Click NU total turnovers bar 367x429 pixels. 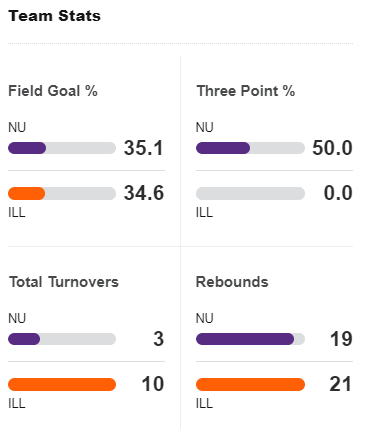pyautogui.click(x=62, y=339)
